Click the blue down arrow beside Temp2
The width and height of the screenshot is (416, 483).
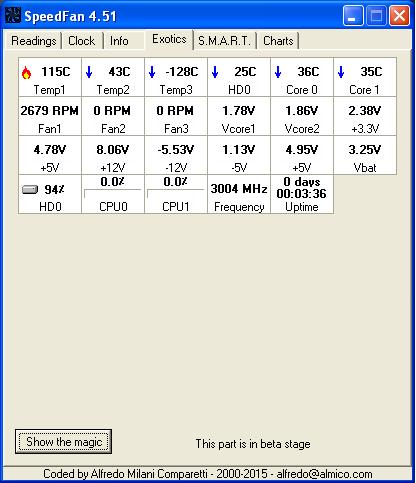point(89,72)
